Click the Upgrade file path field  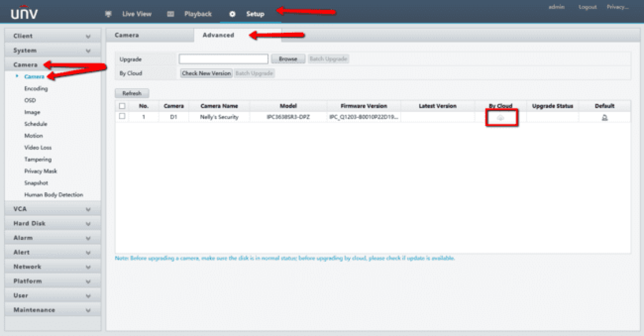click(223, 59)
